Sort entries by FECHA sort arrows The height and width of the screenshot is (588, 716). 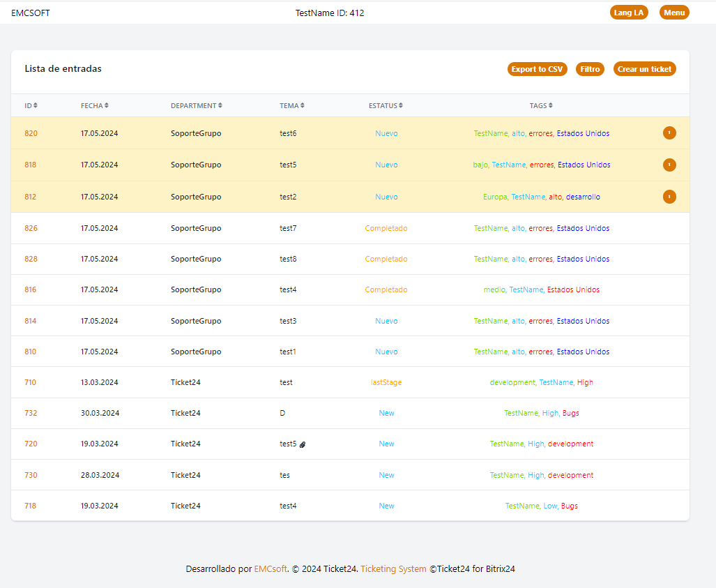point(107,106)
